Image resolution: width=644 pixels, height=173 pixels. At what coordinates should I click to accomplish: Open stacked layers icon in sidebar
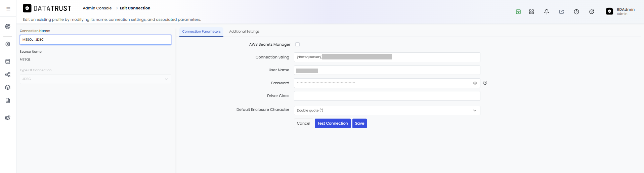8,87
